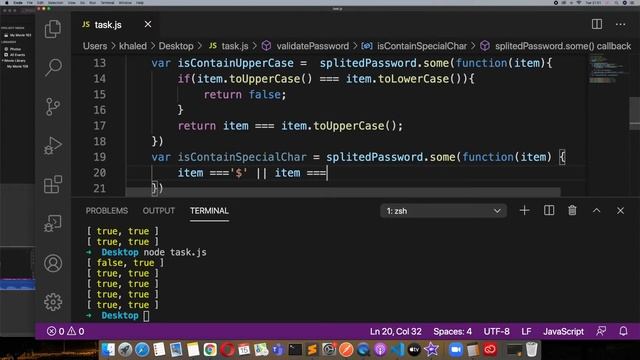Click line number 20 in gutter

100,173
